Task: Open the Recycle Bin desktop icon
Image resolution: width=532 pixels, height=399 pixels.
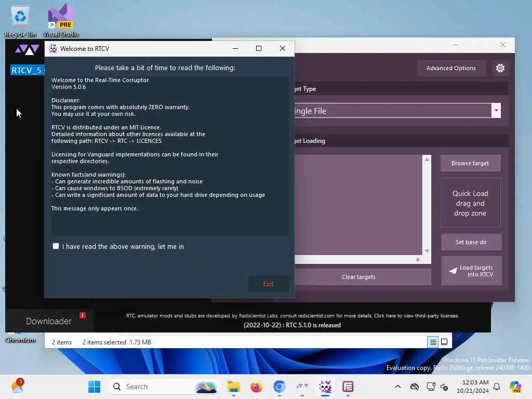Action: 20,21
